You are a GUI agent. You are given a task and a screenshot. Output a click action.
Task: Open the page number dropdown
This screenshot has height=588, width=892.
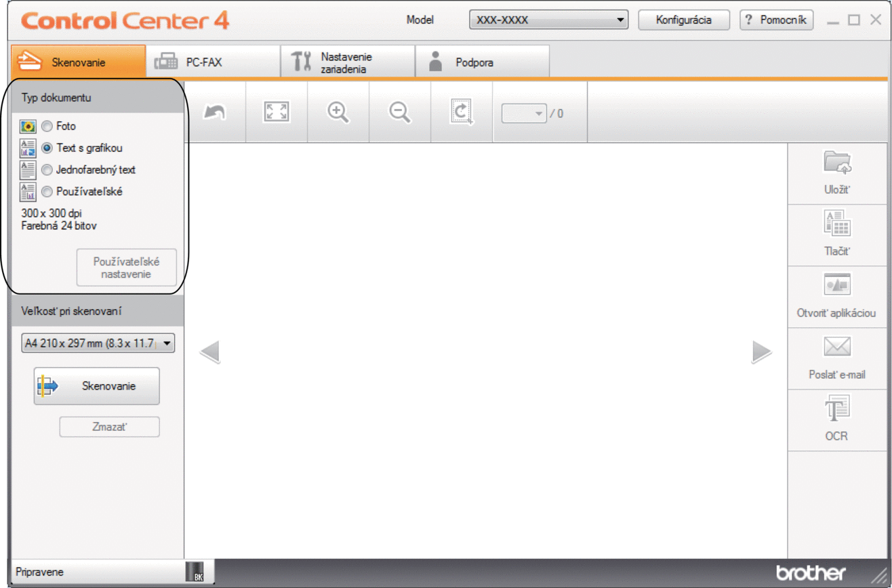click(x=524, y=113)
